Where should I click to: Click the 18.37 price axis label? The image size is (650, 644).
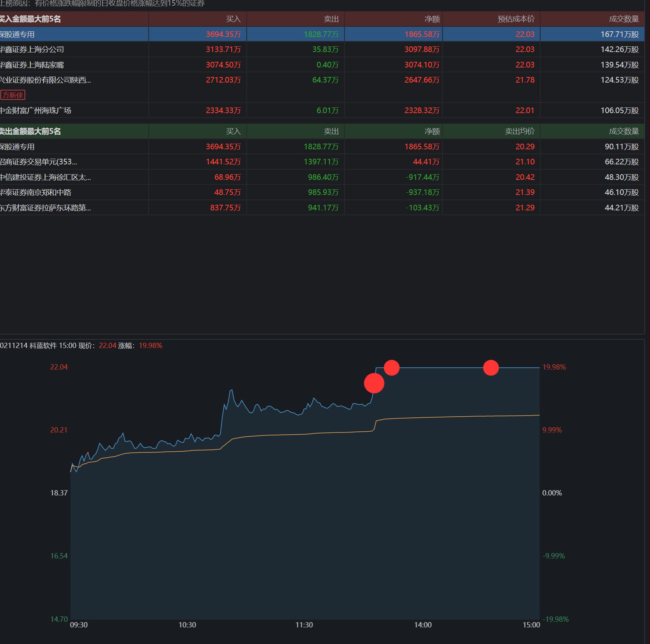59,493
